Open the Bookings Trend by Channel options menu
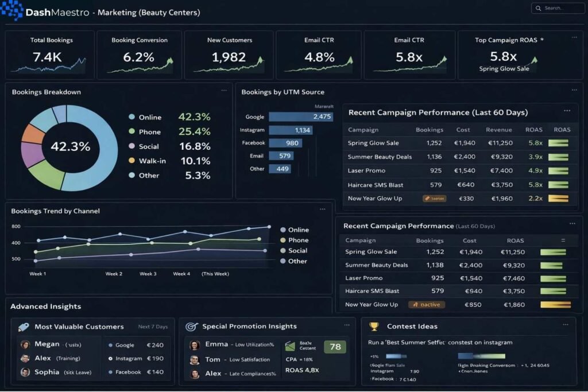This screenshot has width=588, height=392. click(x=323, y=209)
